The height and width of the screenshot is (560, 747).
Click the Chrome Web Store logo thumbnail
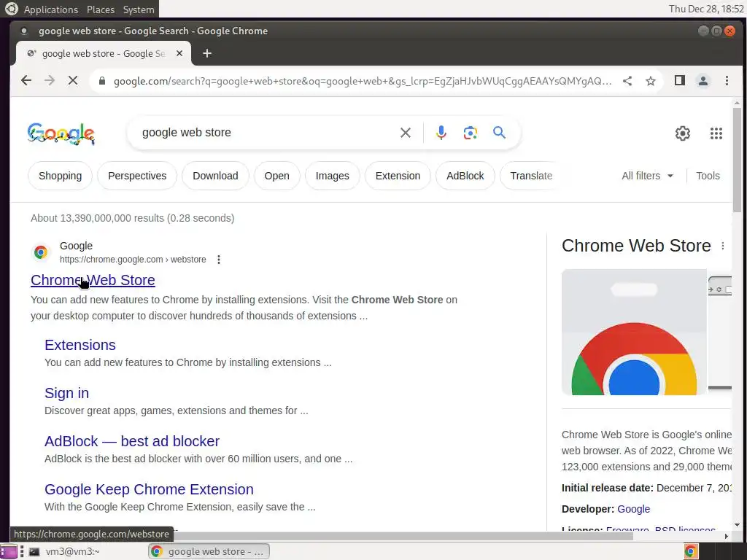[x=634, y=332]
